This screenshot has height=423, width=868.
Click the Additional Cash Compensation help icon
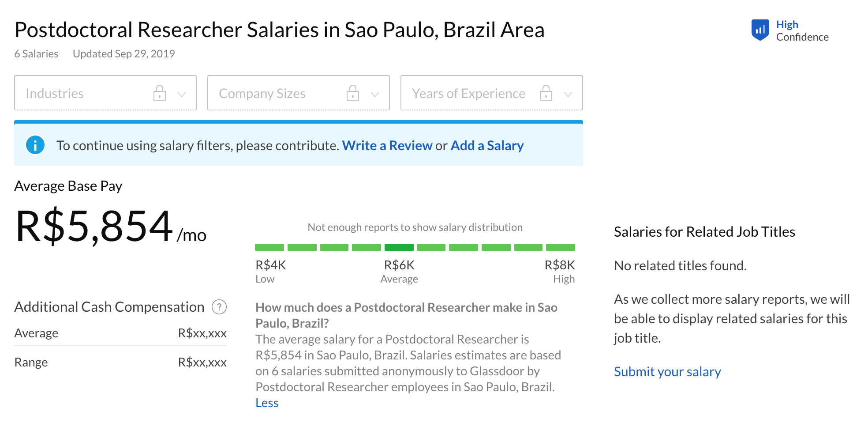(x=219, y=306)
